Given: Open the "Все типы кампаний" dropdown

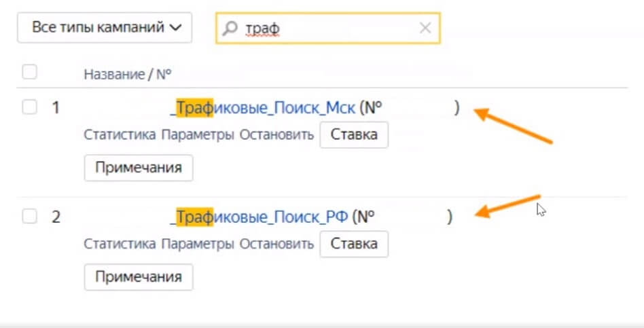Looking at the screenshot, I should [x=105, y=28].
